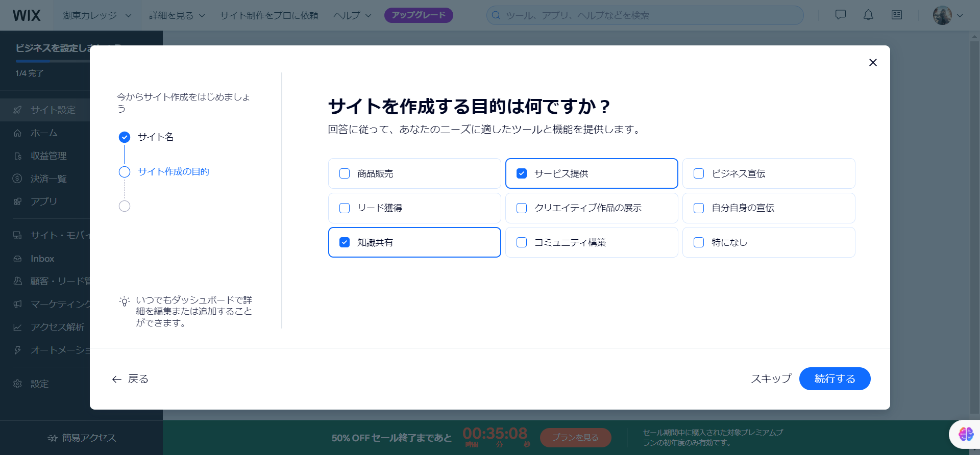Expand the user profile avatar menu
The width and height of the screenshot is (980, 455).
tap(948, 15)
